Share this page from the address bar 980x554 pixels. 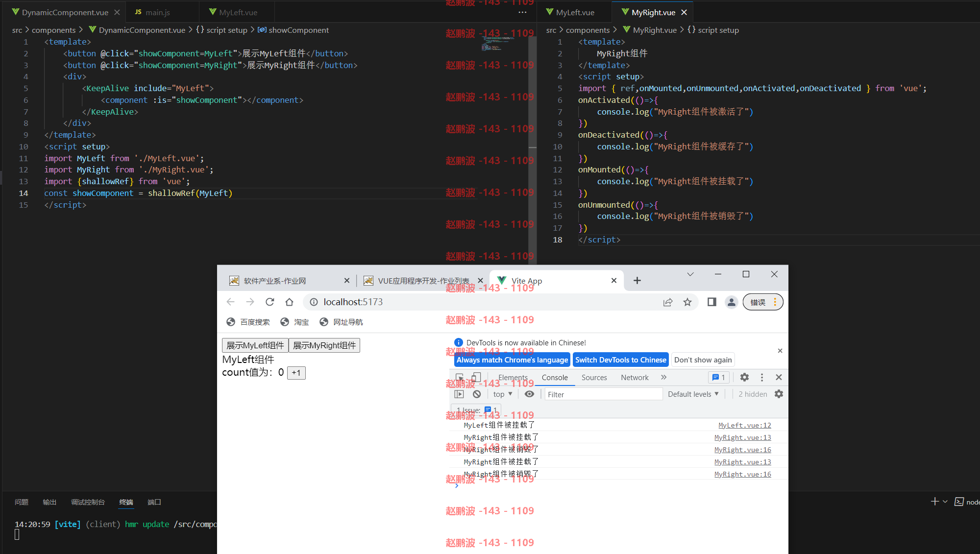tap(667, 302)
